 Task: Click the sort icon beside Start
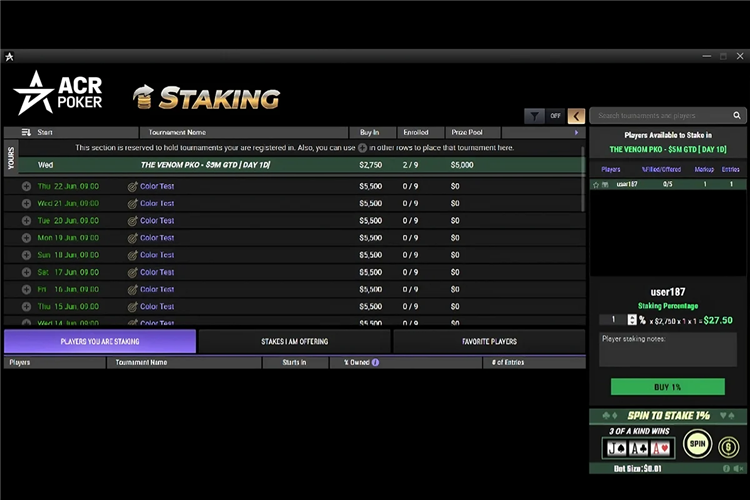pos(26,133)
